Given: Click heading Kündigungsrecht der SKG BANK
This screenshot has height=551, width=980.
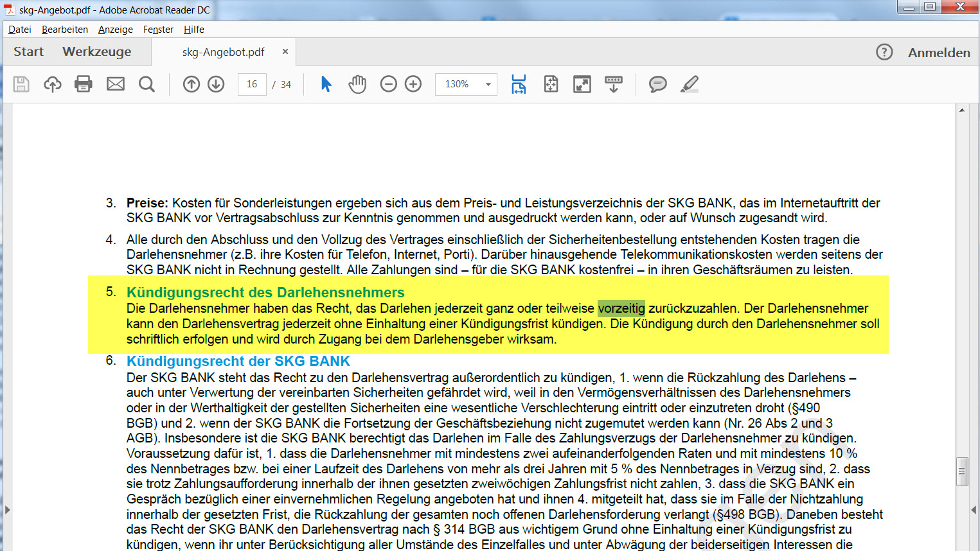Looking at the screenshot, I should point(238,362).
